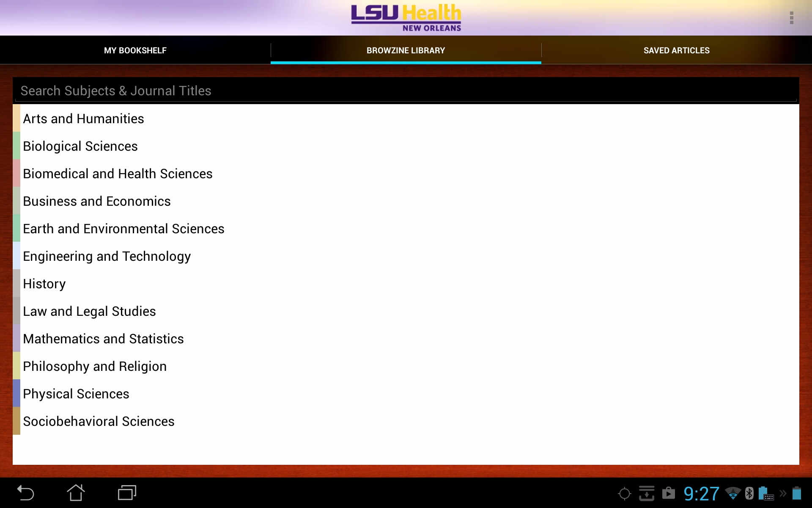812x508 pixels.
Task: Choose Engineering and Technology subject
Action: coord(406,256)
